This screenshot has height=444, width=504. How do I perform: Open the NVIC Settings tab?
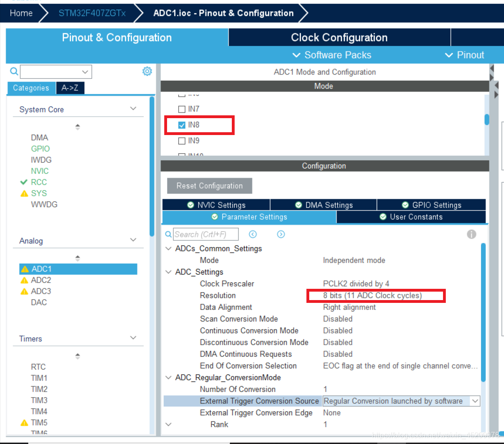pyautogui.click(x=216, y=205)
